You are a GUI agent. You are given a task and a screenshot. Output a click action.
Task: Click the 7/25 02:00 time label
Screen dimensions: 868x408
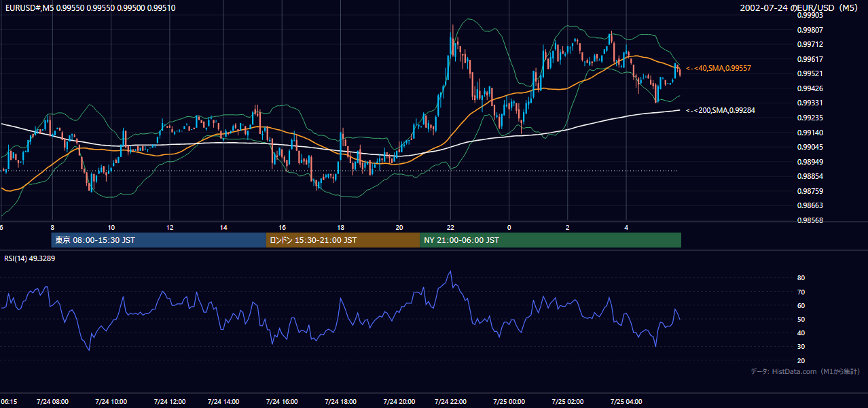(567, 402)
